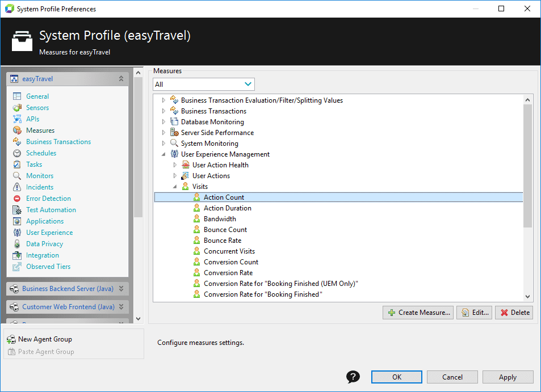541x392 pixels.
Task: Open the Observed Tiers page
Action: coord(48,267)
